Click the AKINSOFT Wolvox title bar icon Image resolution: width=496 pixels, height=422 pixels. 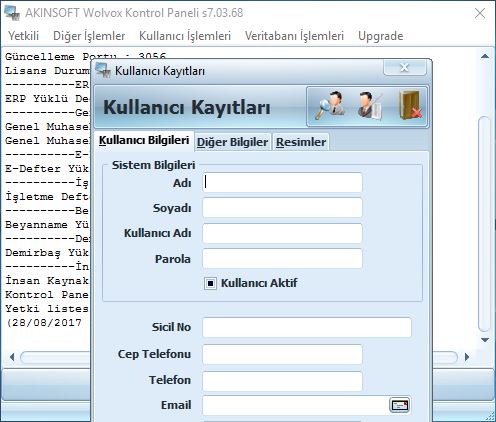12,13
